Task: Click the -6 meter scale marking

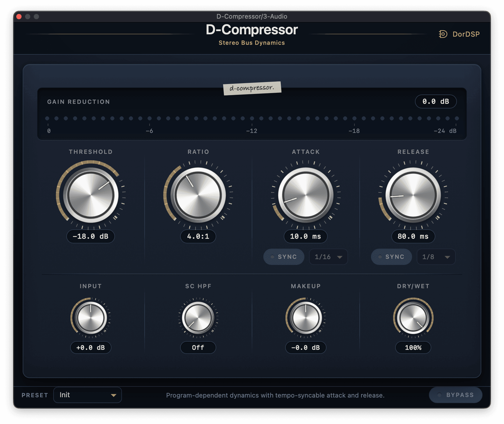Action: (x=149, y=131)
